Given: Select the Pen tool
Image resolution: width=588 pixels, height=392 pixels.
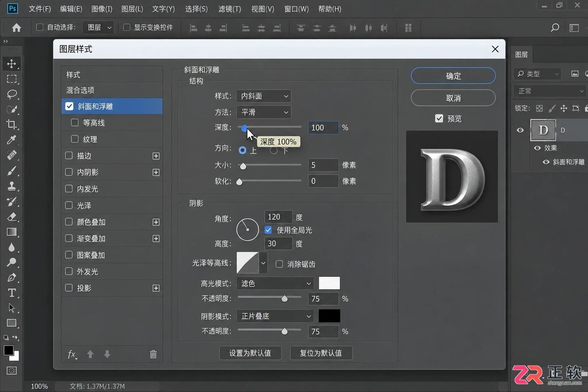Looking at the screenshot, I should click(x=11, y=278).
